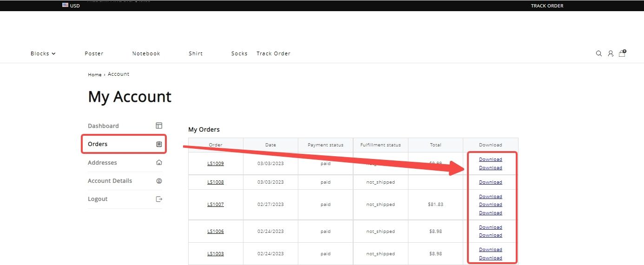The width and height of the screenshot is (644, 265).
Task: Click first Download link for LS1006
Action: coord(491,227)
